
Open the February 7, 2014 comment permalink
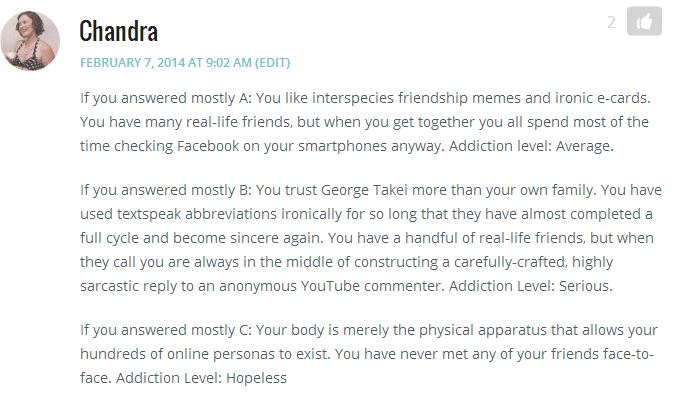pyautogui.click(x=166, y=62)
